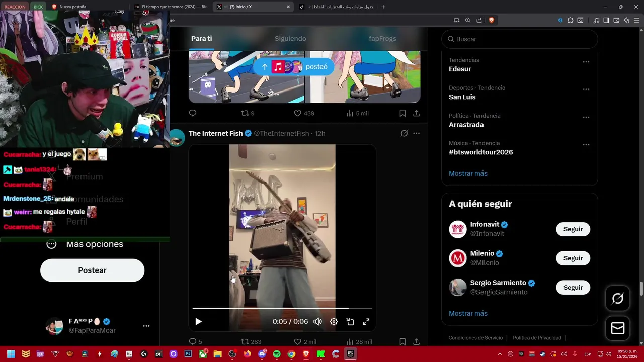Repost the Internet Fish post with 283 reposts
The height and width of the screenshot is (362, 644).
[x=251, y=342]
